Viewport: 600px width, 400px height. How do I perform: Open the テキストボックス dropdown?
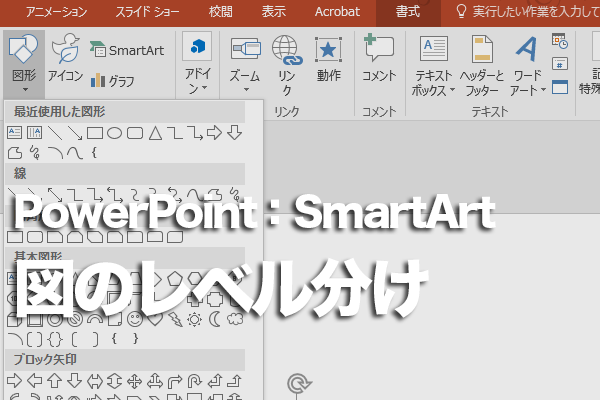[433, 65]
